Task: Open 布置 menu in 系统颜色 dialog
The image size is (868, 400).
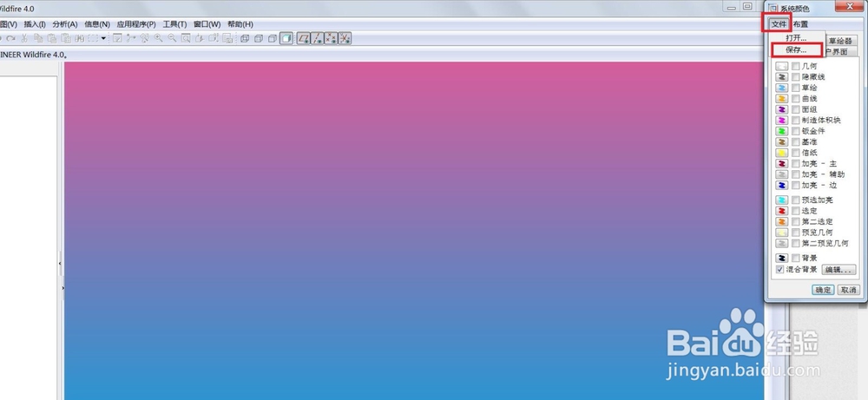Action: coord(800,24)
